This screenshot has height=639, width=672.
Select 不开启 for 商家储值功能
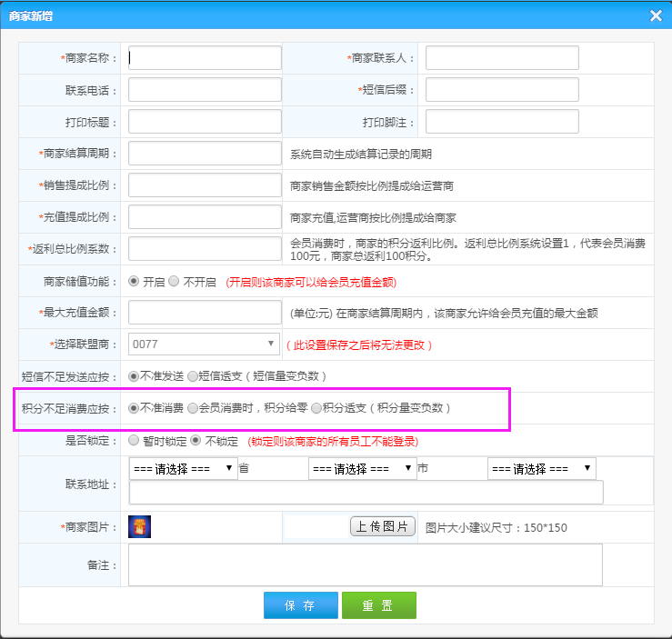pos(174,281)
